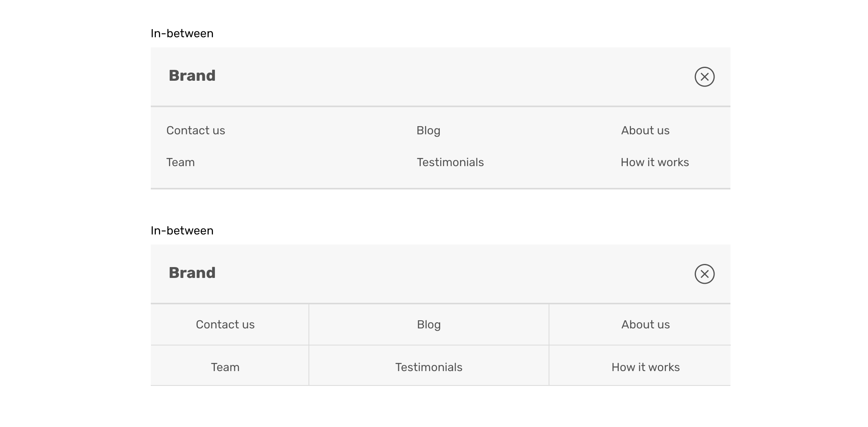Click the Brand logo in top navbar

point(192,76)
